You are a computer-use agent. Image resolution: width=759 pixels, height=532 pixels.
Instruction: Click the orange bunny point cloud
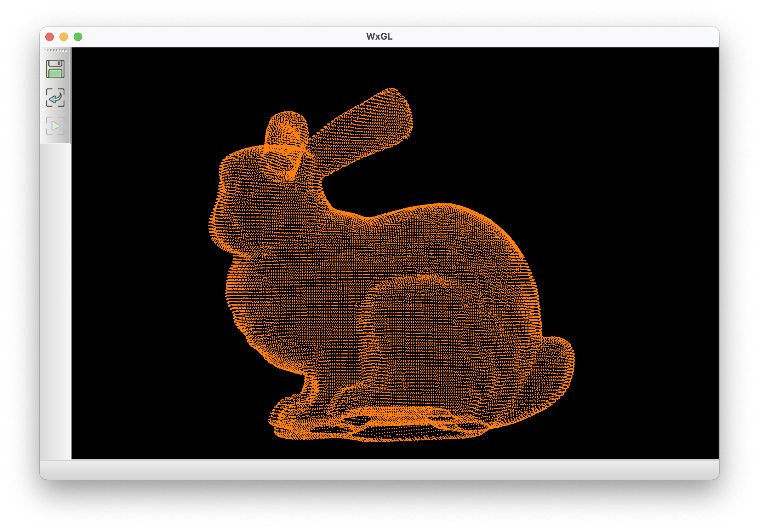click(x=391, y=265)
